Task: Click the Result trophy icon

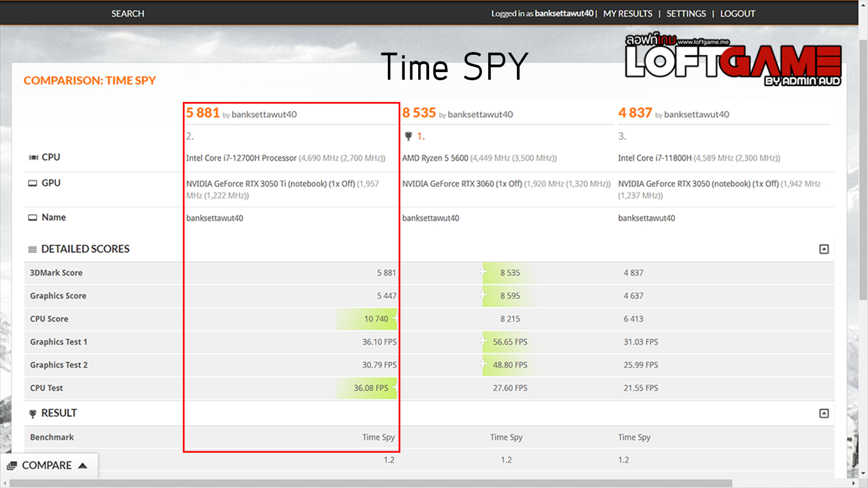Action: pos(33,414)
